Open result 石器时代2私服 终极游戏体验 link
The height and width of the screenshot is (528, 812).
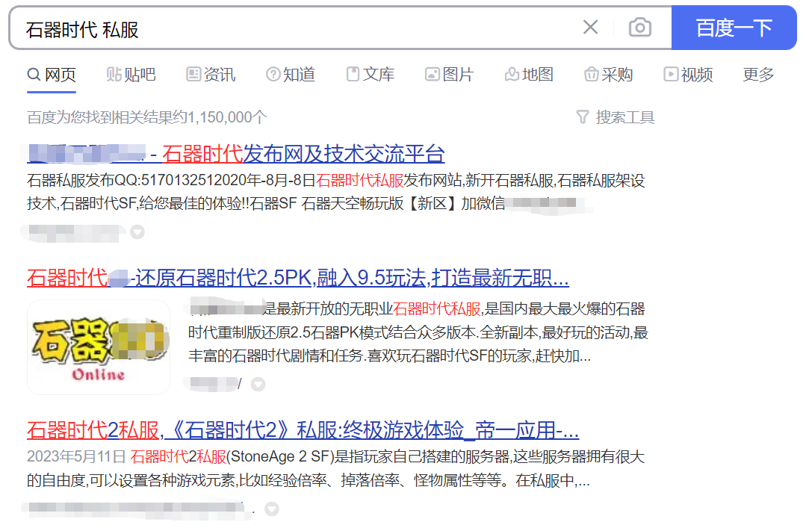coord(303,430)
